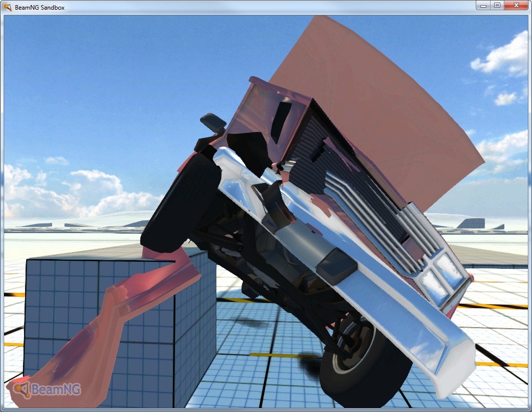Maximize the BeamNG Sandbox window
The image size is (532, 412).
pyautogui.click(x=497, y=5)
